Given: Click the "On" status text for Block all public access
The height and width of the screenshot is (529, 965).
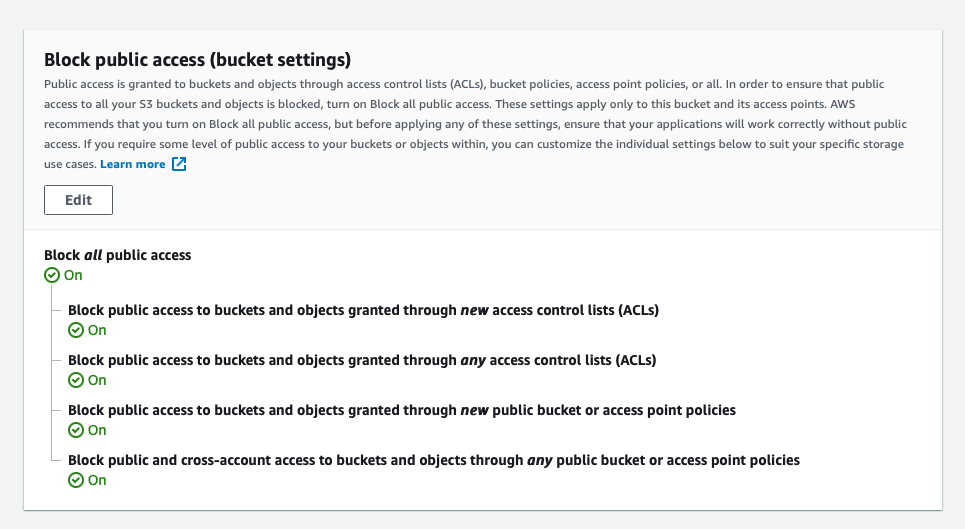Looking at the screenshot, I should coord(73,275).
